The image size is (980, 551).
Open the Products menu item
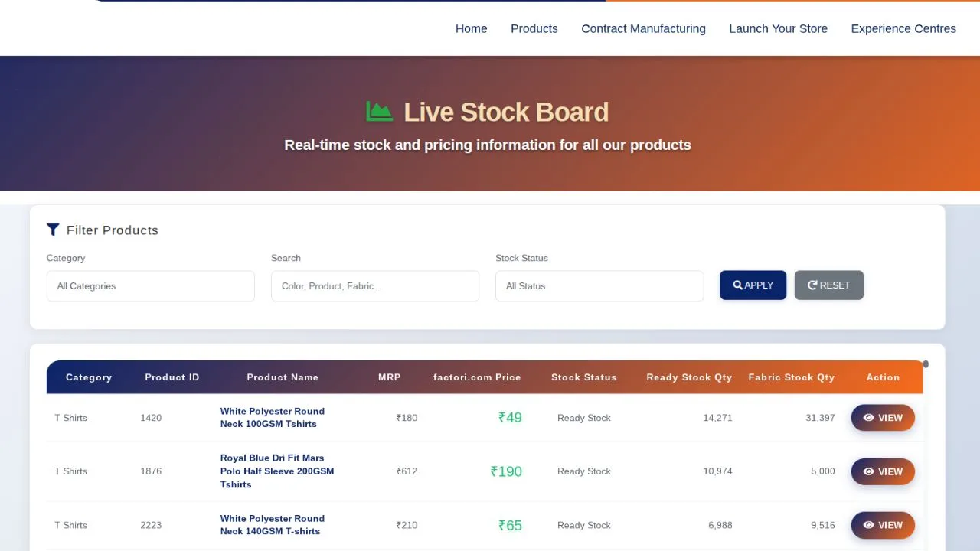coord(534,29)
